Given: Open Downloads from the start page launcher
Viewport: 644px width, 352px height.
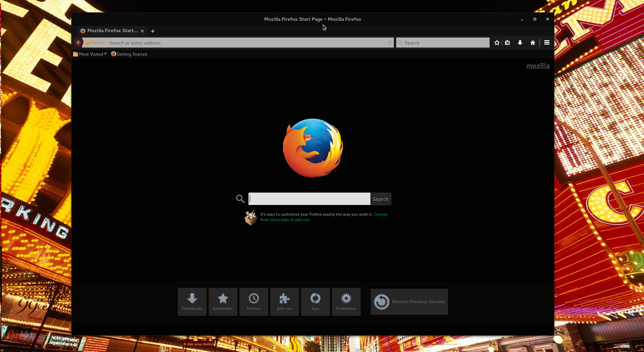Looking at the screenshot, I should [192, 302].
